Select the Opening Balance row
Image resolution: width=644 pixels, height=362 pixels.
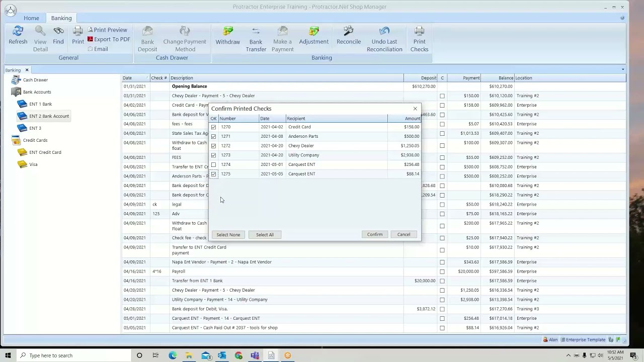point(374,86)
